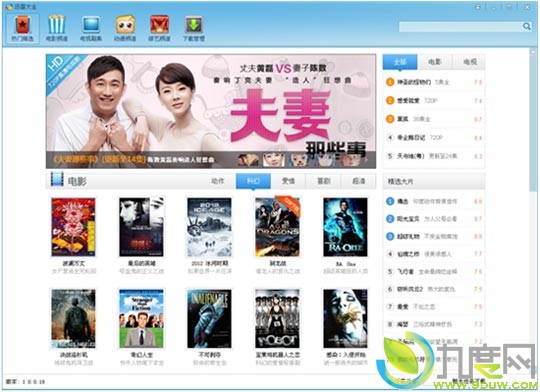The height and width of the screenshot is (392, 540).
Task: Click the vertical scrollbar on right edge
Action: (533, 121)
